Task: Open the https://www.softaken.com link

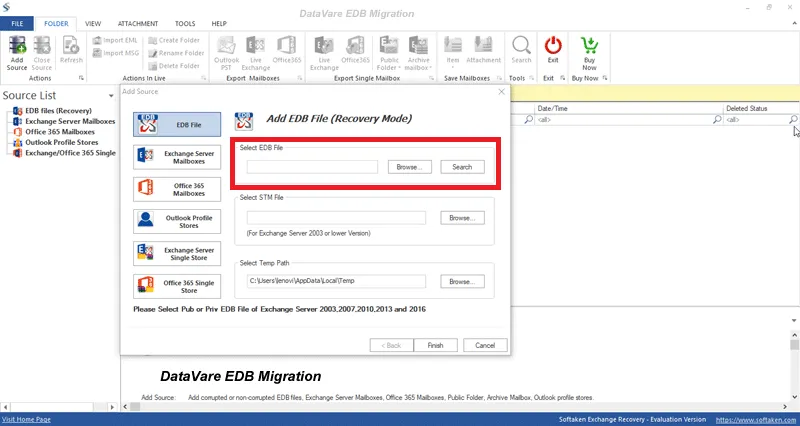Action: (757, 420)
